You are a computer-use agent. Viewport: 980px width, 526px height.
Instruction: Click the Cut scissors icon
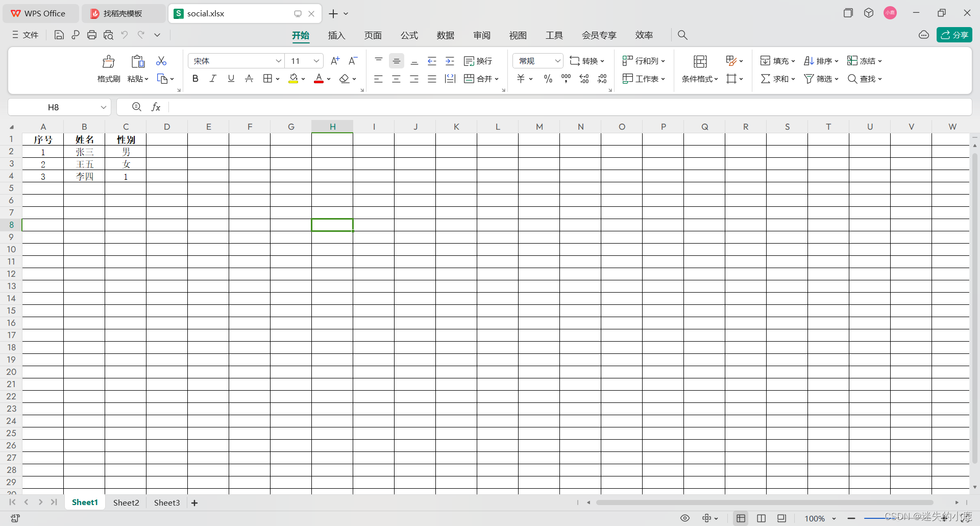coord(161,61)
